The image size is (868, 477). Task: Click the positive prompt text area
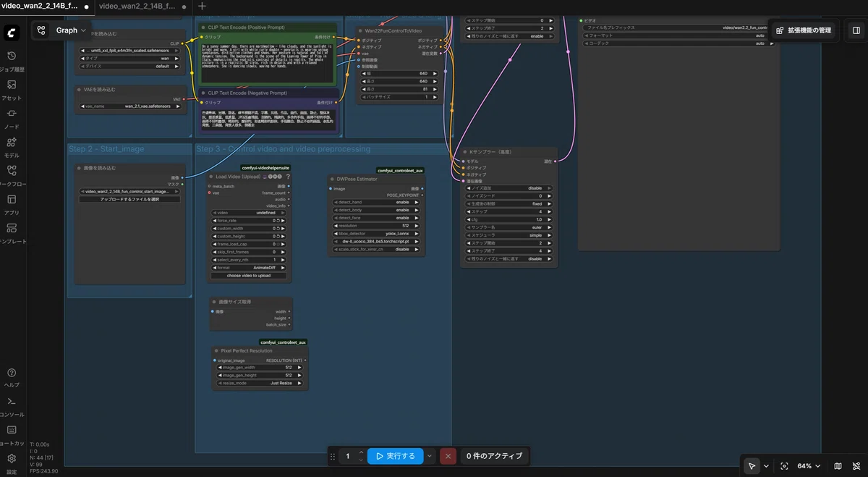click(267, 61)
